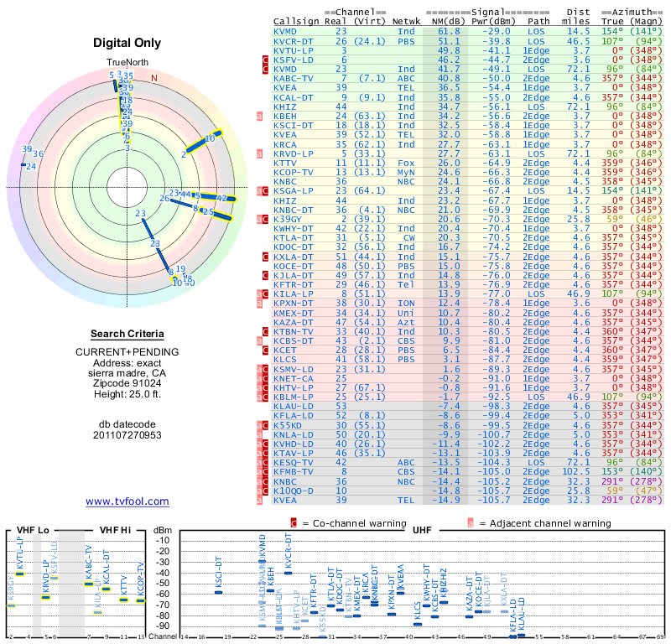The width and height of the screenshot is (671, 644).
Task: Select the KABC-TV callsign row
Action: (467, 78)
